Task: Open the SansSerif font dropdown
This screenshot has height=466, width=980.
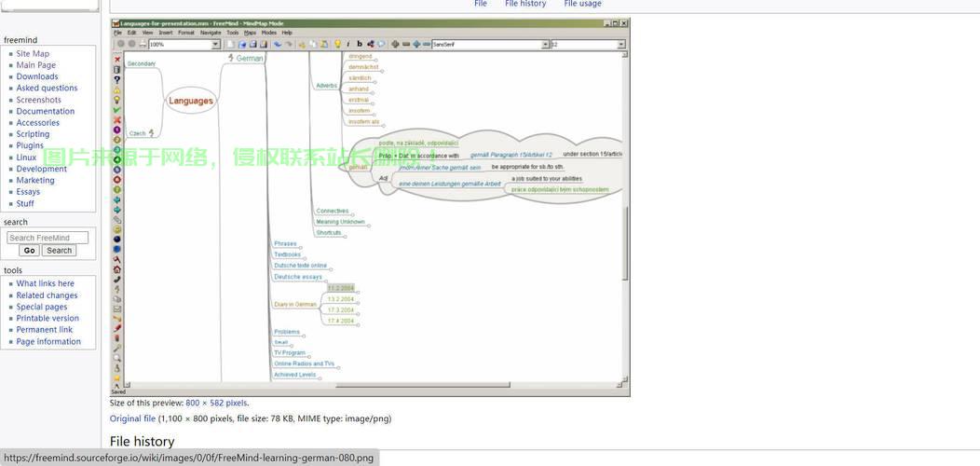Action: pyautogui.click(x=545, y=45)
